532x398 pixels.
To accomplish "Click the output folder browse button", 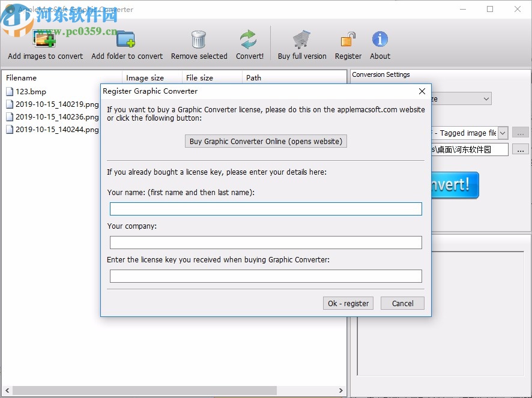I will 520,149.
